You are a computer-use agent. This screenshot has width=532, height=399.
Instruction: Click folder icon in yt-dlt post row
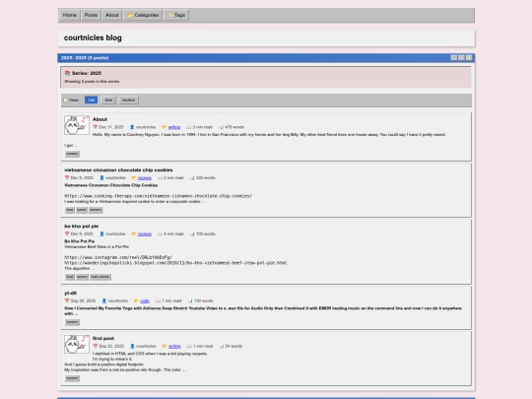tap(136, 300)
